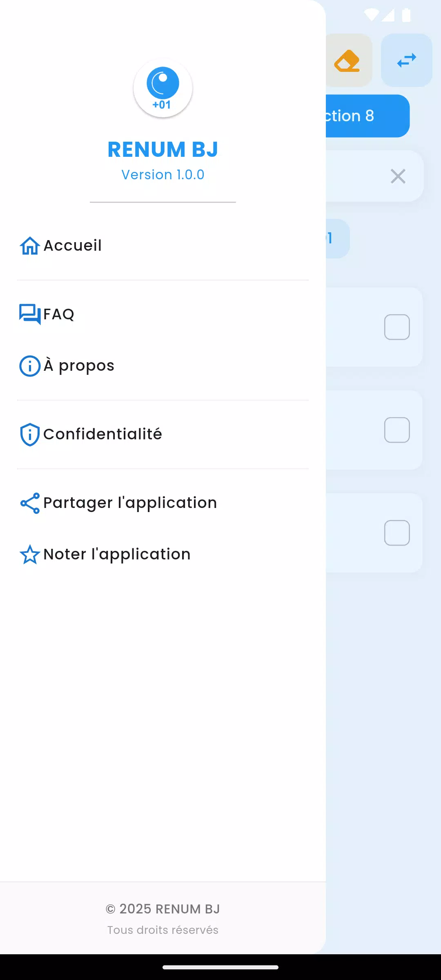Tick the third checkbox on the right
Image resolution: width=441 pixels, height=980 pixels.
click(x=397, y=533)
